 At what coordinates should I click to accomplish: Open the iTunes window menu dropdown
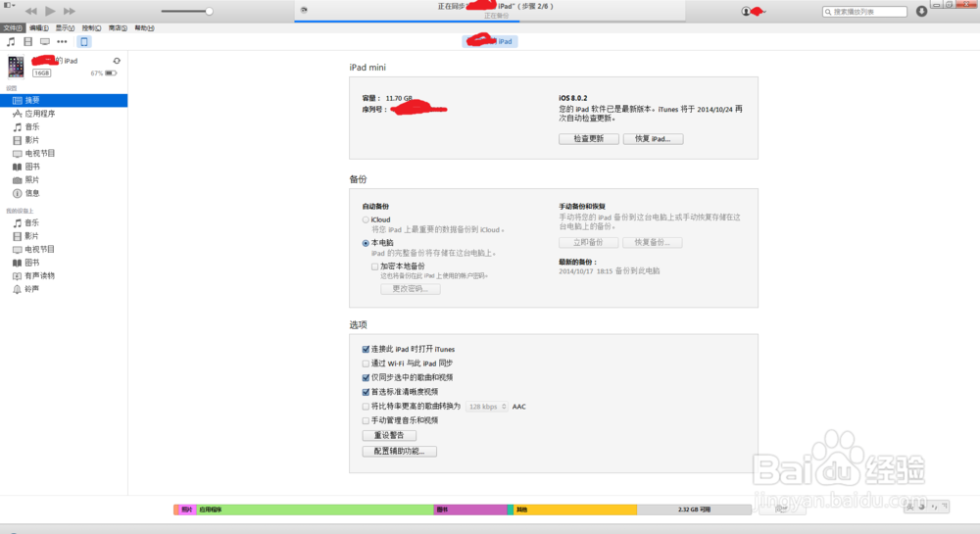pyautogui.click(x=9, y=5)
